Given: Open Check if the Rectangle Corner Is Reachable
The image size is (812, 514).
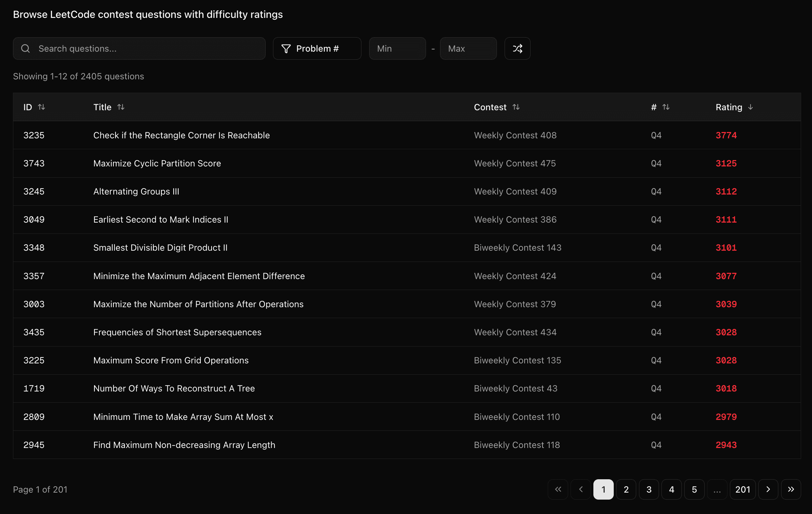Looking at the screenshot, I should 181,135.
